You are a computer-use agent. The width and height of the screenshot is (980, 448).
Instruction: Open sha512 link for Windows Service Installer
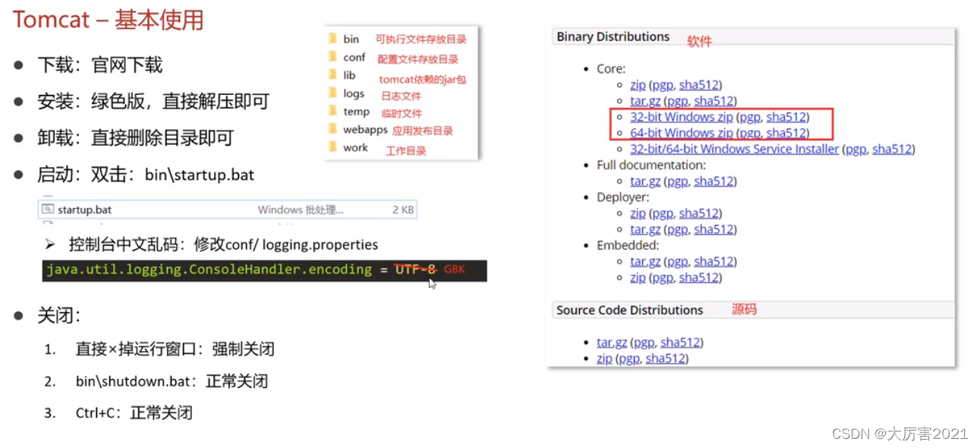(x=892, y=149)
